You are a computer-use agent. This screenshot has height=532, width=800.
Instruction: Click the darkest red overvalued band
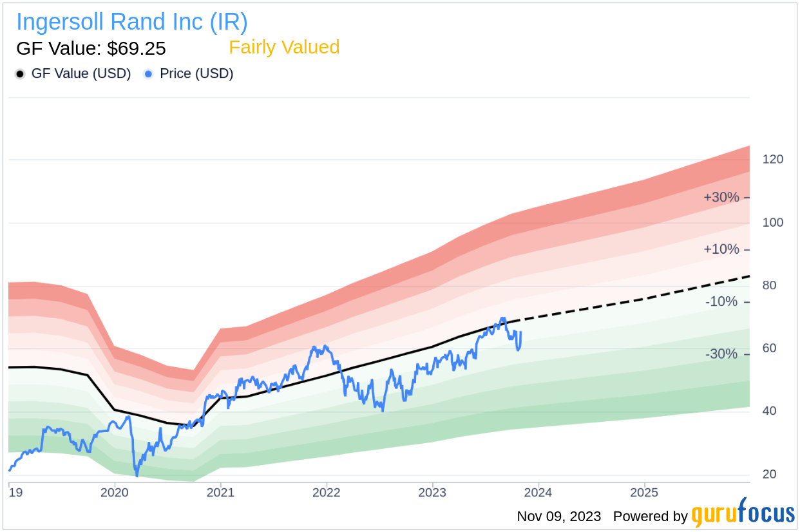pyautogui.click(x=644, y=189)
